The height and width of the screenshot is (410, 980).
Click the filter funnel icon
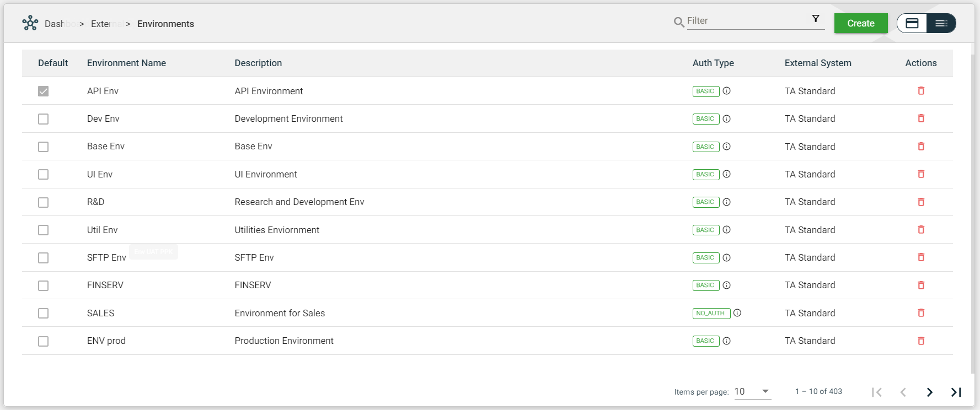tap(816, 19)
